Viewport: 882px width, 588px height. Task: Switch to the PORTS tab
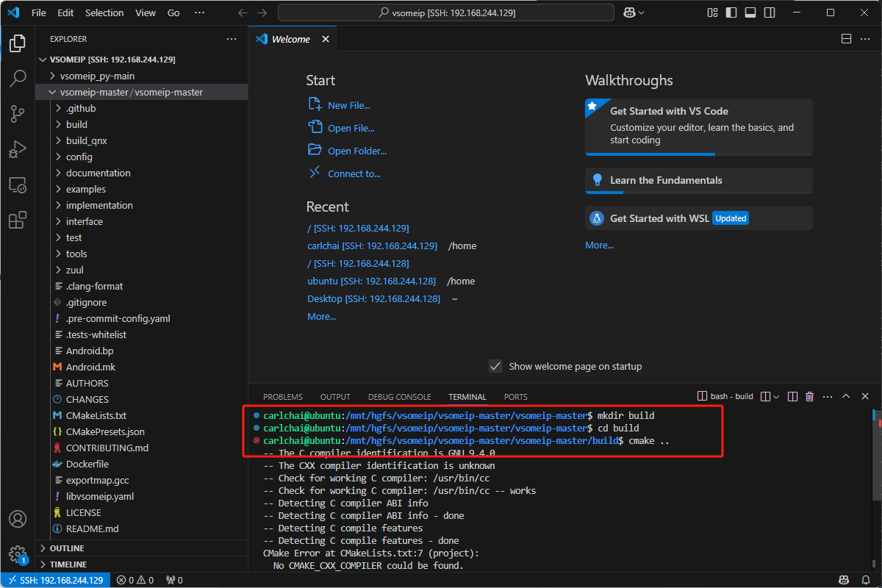coord(516,397)
